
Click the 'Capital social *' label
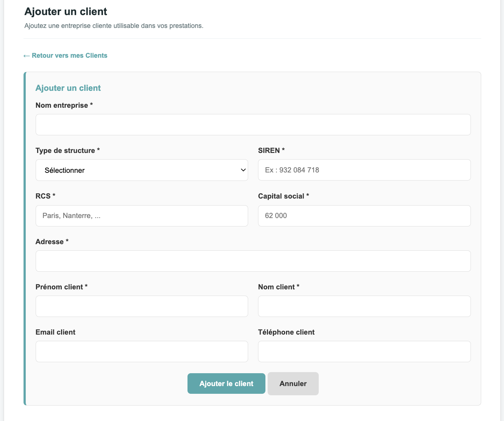[283, 196]
